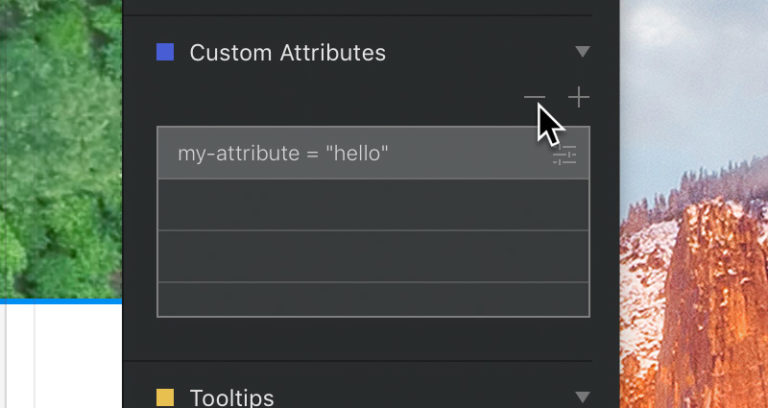Click the panel strip above Custom Attributes divider
The width and height of the screenshot is (768, 408).
(x=370, y=7)
